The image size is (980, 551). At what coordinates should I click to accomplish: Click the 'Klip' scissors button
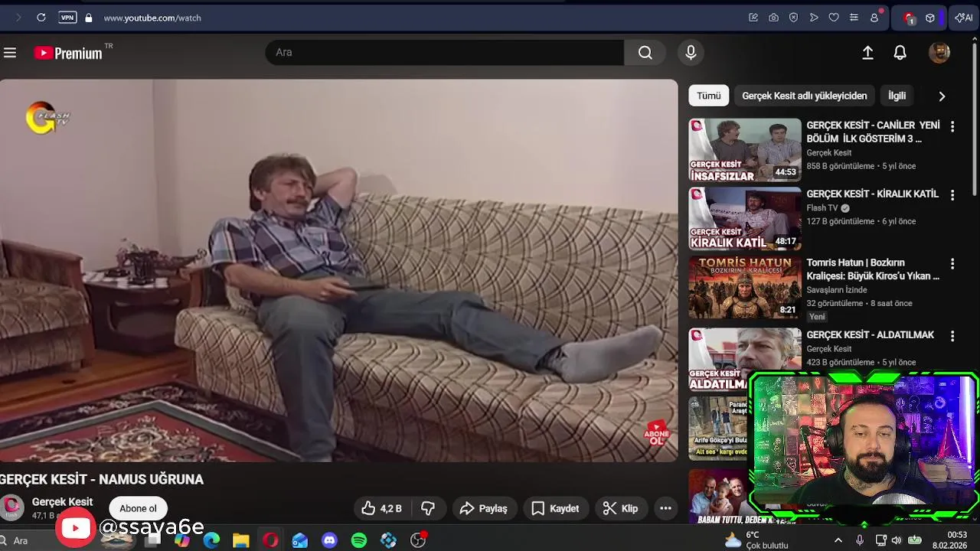[620, 508]
